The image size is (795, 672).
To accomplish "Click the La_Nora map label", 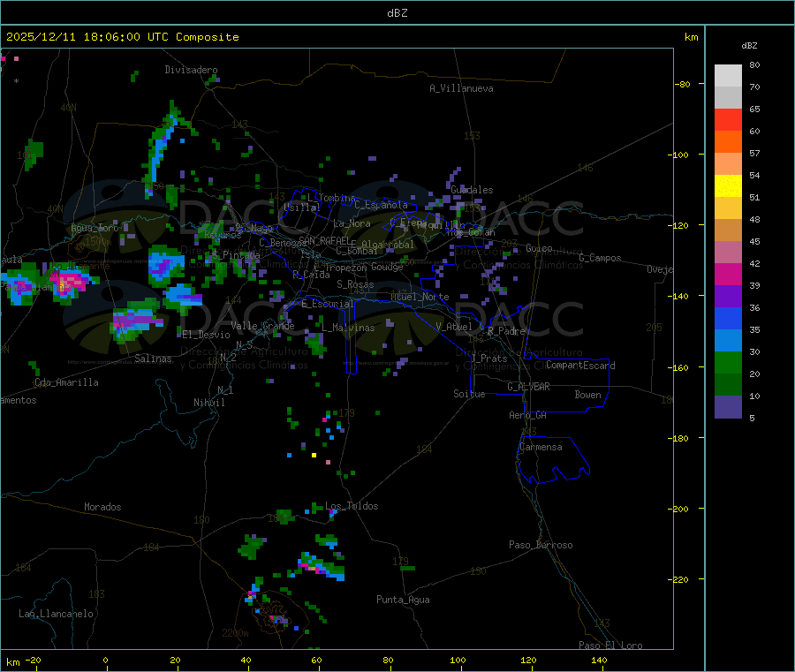I will [352, 223].
